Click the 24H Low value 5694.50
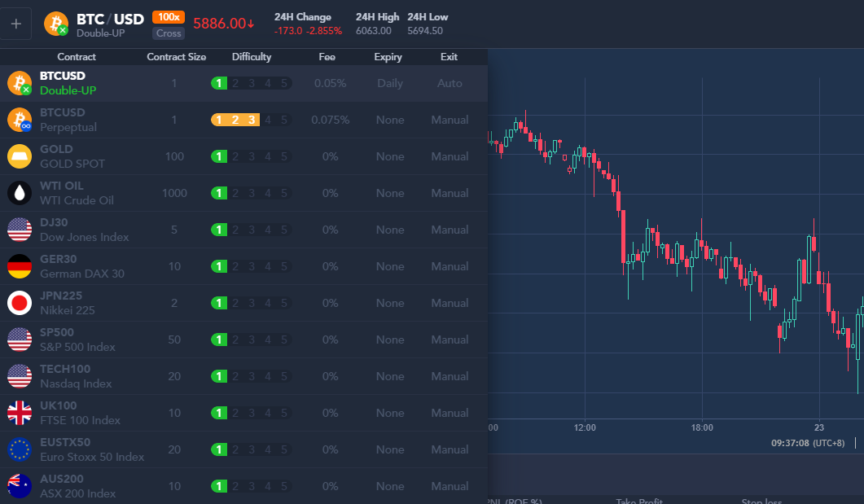864x504 pixels. [425, 31]
